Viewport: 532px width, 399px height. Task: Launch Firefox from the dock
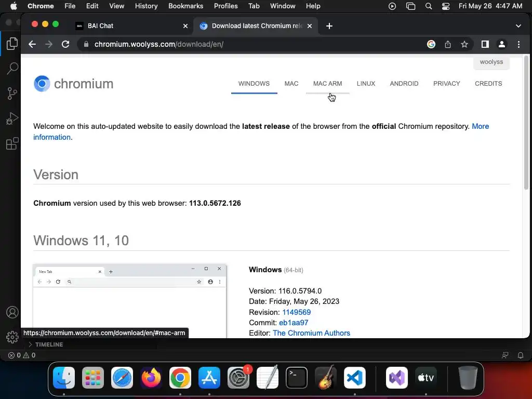point(151,378)
